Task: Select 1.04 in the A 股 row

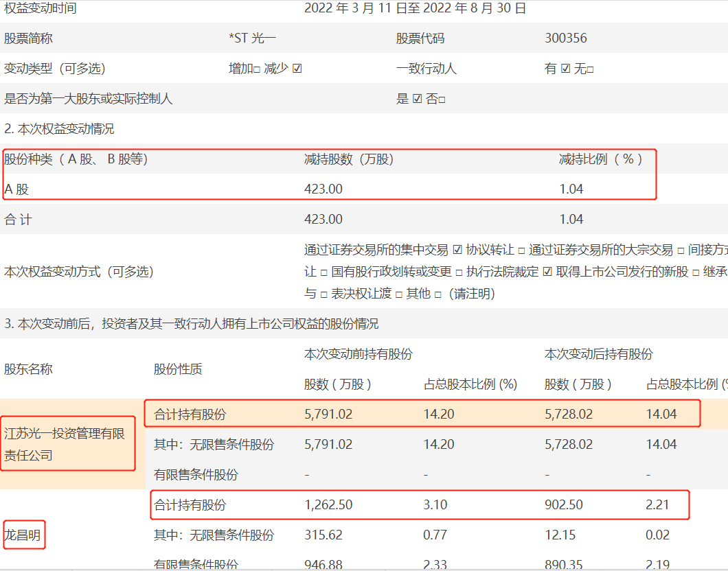Action: [571, 189]
